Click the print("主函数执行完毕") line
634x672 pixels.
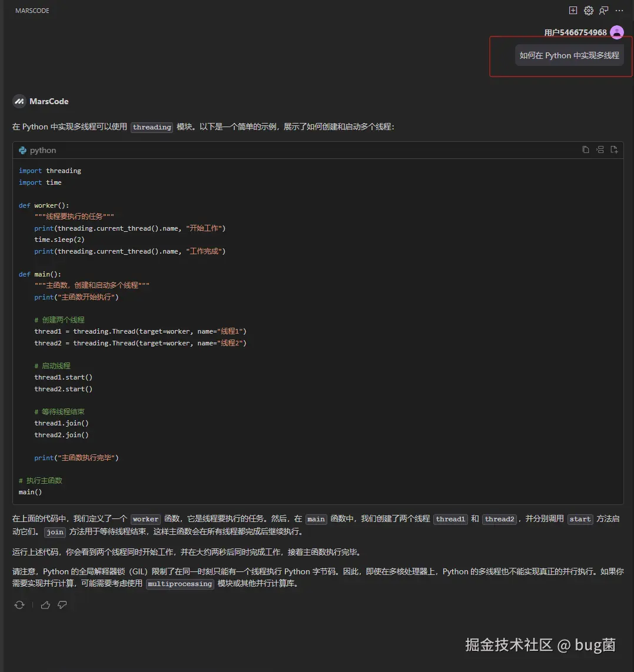tap(77, 458)
